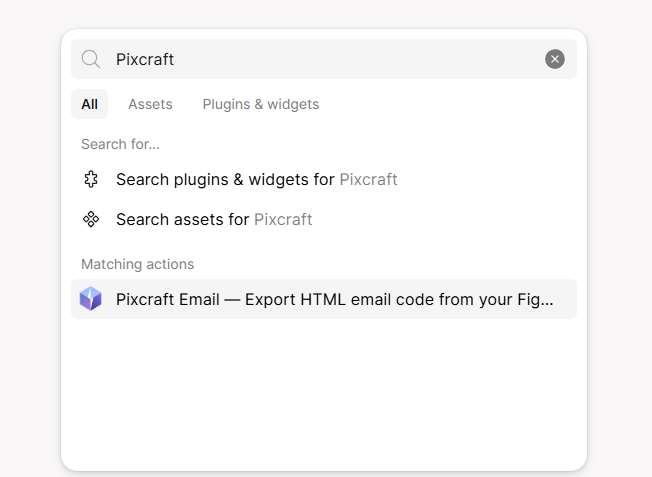This screenshot has height=477, width=652.
Task: Click blank background outside the search panel
Action: [x=29, y=250]
